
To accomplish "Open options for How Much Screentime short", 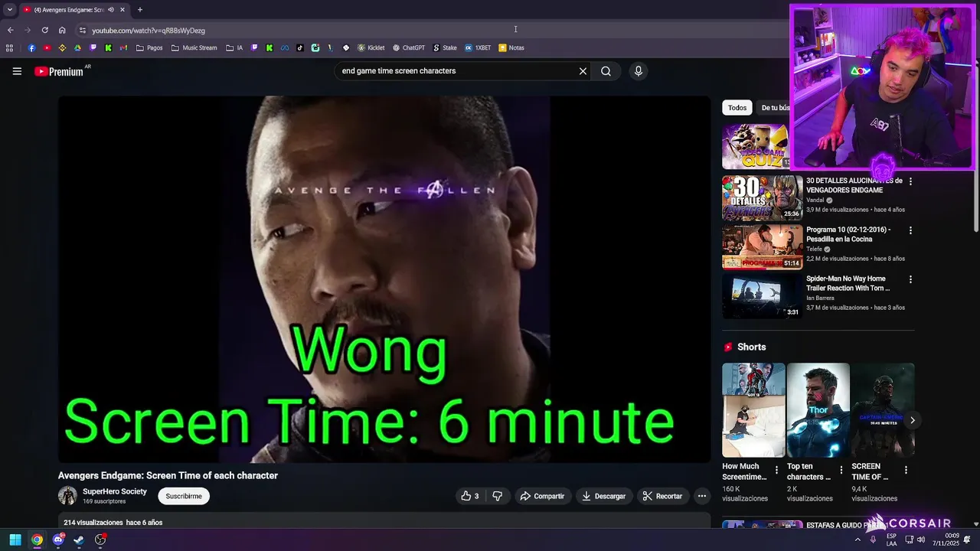I will (776, 470).
